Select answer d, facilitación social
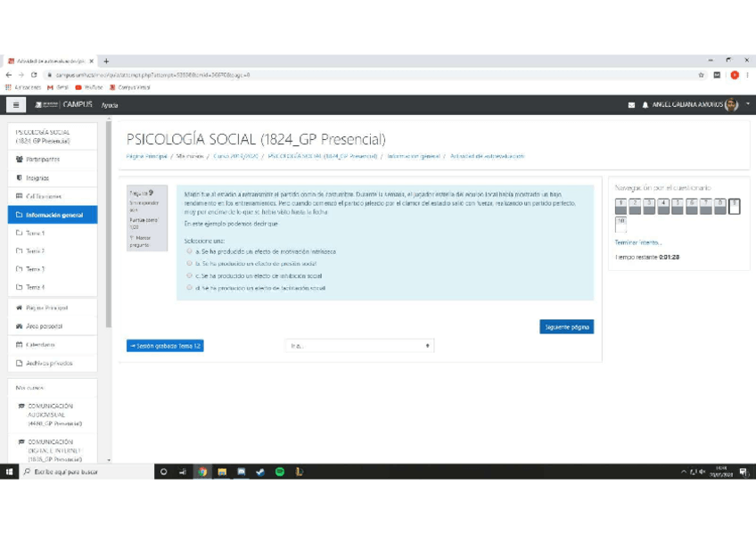The height and width of the screenshot is (534, 756). coord(190,287)
